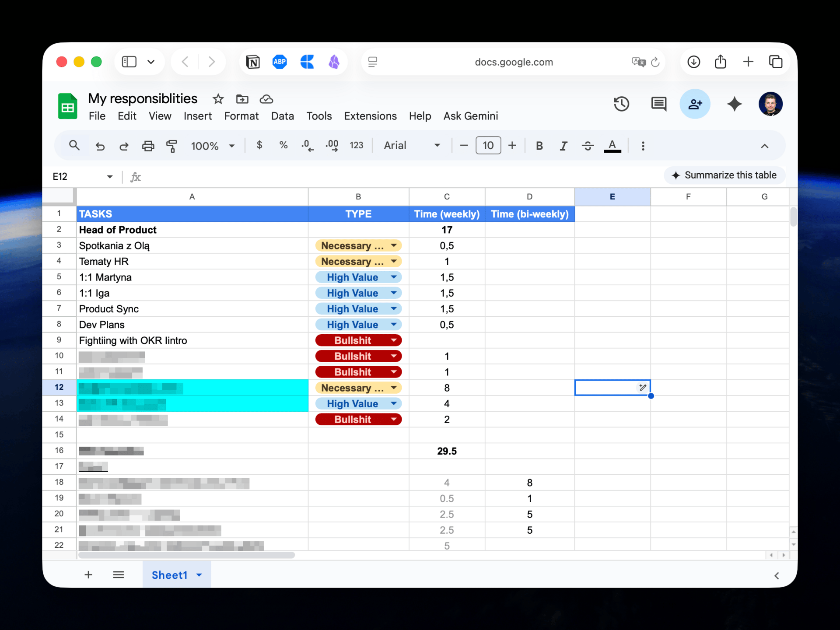Star the My responsiblities document

tap(218, 99)
